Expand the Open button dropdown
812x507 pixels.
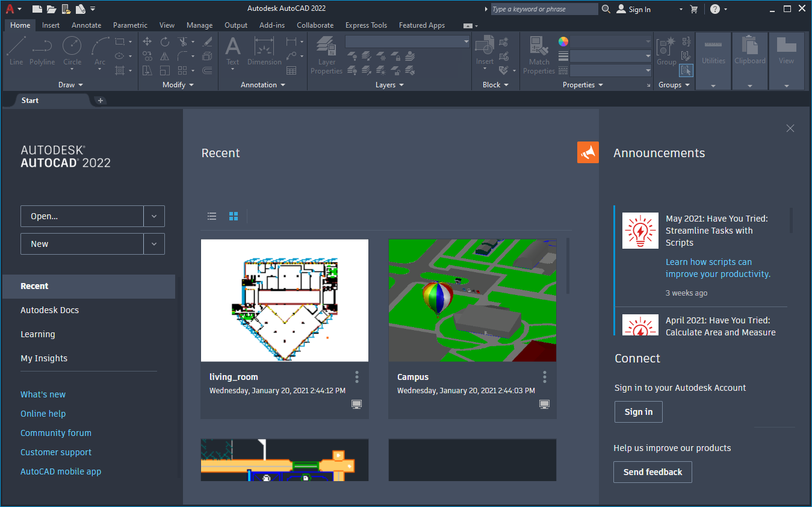(x=154, y=216)
